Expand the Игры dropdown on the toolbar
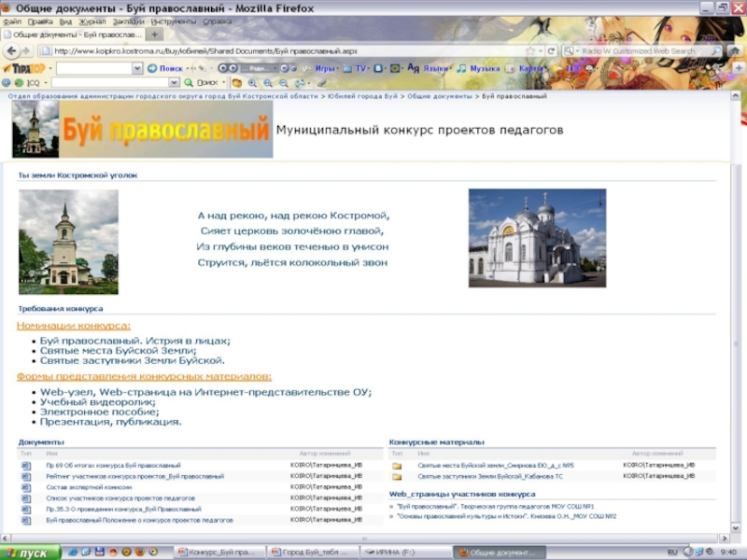 [x=338, y=68]
